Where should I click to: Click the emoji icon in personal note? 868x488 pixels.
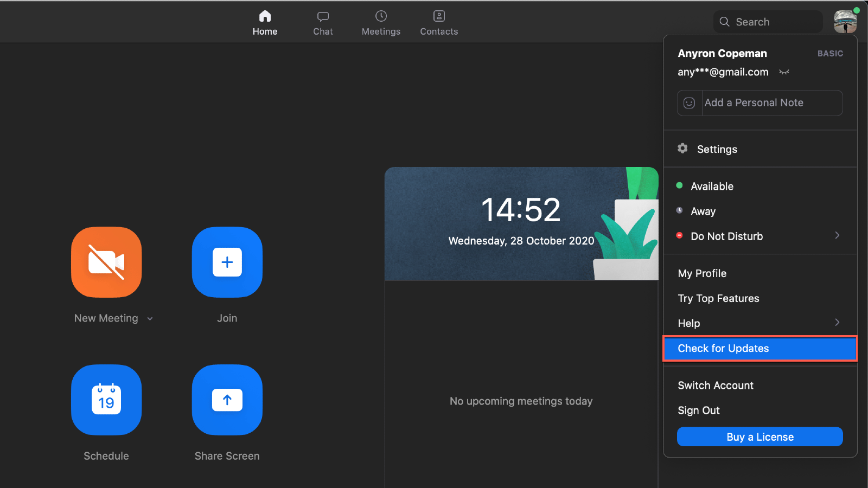point(689,103)
